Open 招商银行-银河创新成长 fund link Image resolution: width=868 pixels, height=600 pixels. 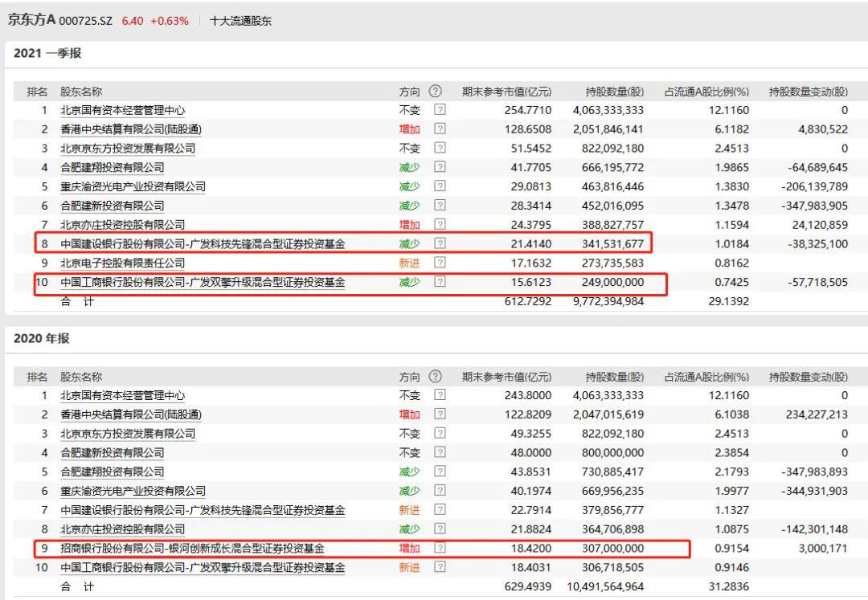point(192,549)
